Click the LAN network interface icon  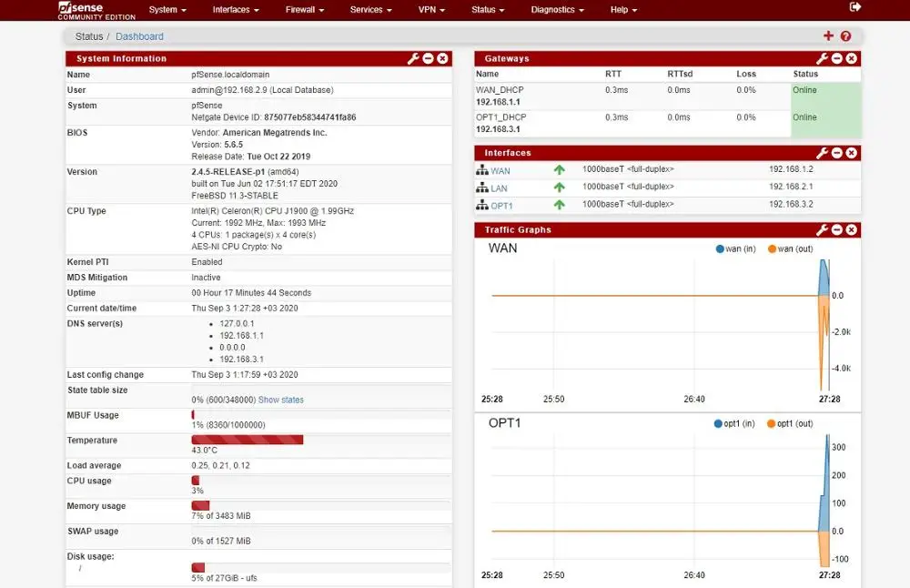(482, 188)
